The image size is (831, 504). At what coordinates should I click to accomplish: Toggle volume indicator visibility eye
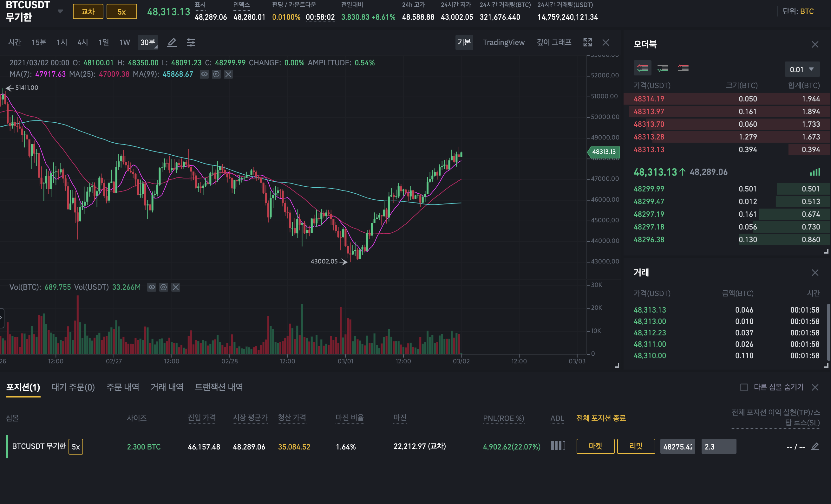coord(152,287)
